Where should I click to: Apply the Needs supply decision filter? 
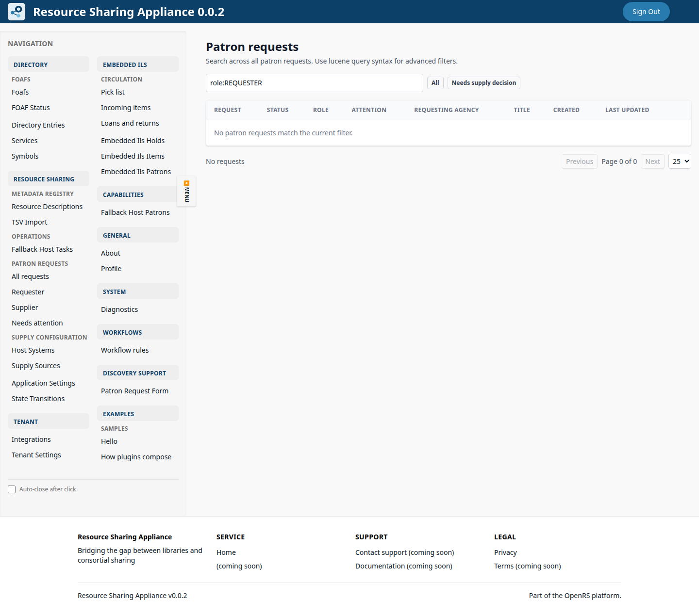[484, 83]
